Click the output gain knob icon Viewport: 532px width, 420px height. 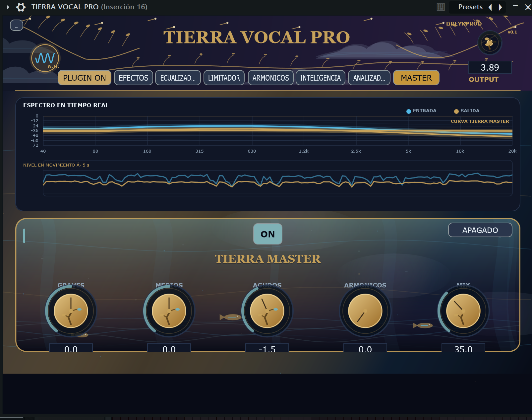[x=490, y=43]
